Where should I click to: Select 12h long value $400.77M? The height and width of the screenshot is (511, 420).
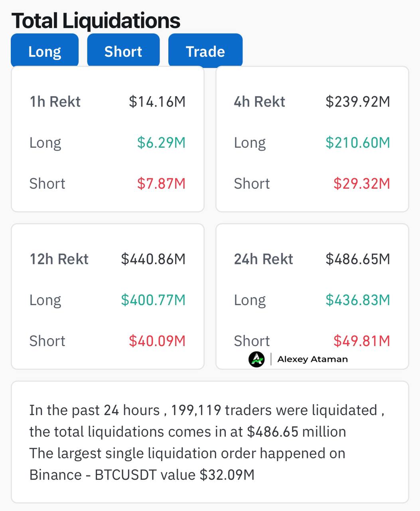point(153,300)
